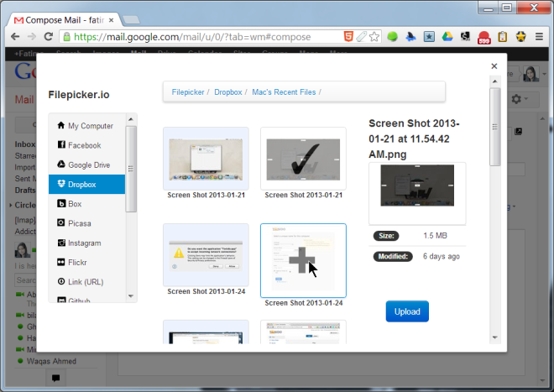The height and width of the screenshot is (392, 554).
Task: Switch to the Compose Mail tab
Action: click(x=64, y=20)
